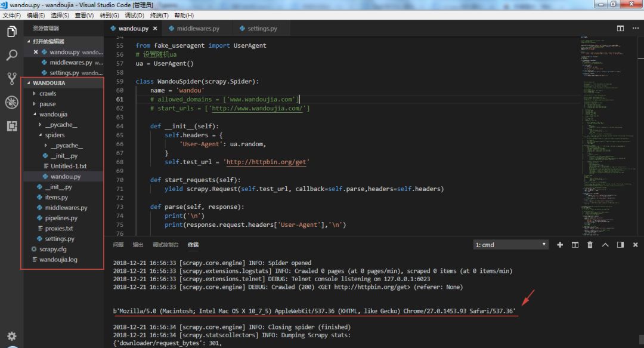The width and height of the screenshot is (644, 348).
Task: Open Untitled-1.txt in the file tree
Action: [64, 166]
